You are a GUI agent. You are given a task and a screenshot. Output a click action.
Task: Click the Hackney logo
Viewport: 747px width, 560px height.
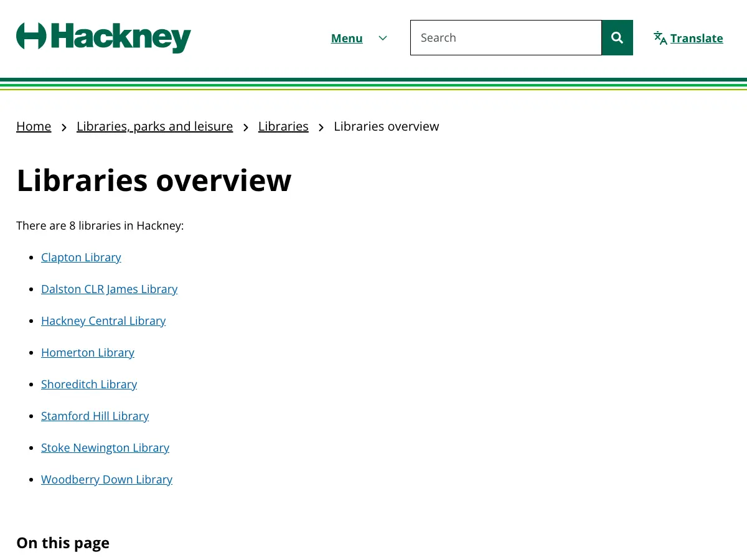tap(103, 37)
